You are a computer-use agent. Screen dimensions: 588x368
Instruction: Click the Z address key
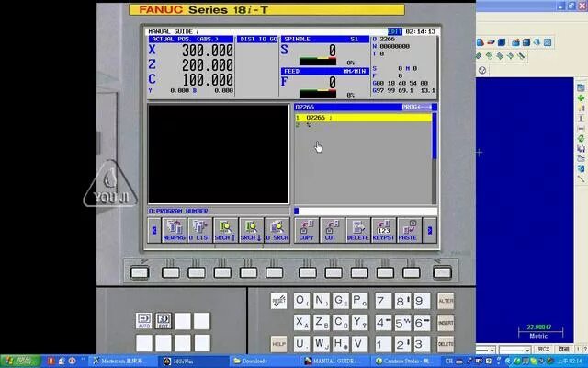pos(322,323)
